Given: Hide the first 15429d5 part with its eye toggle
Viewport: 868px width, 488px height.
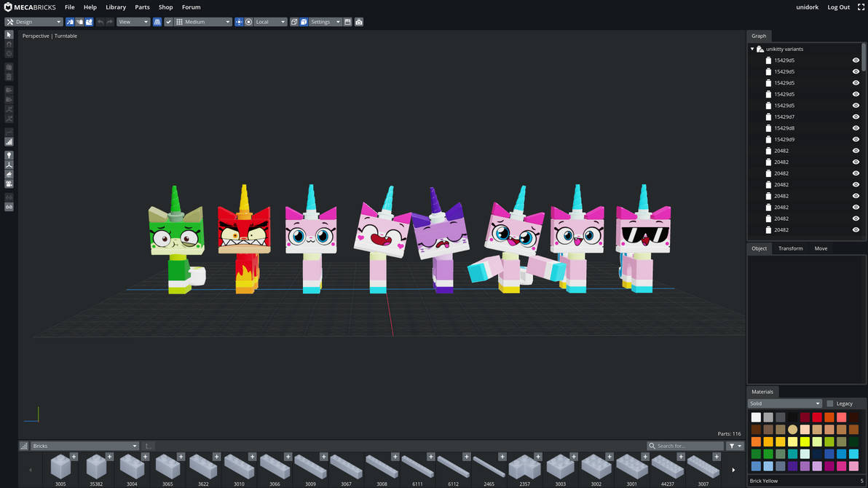Looking at the screenshot, I should 856,60.
